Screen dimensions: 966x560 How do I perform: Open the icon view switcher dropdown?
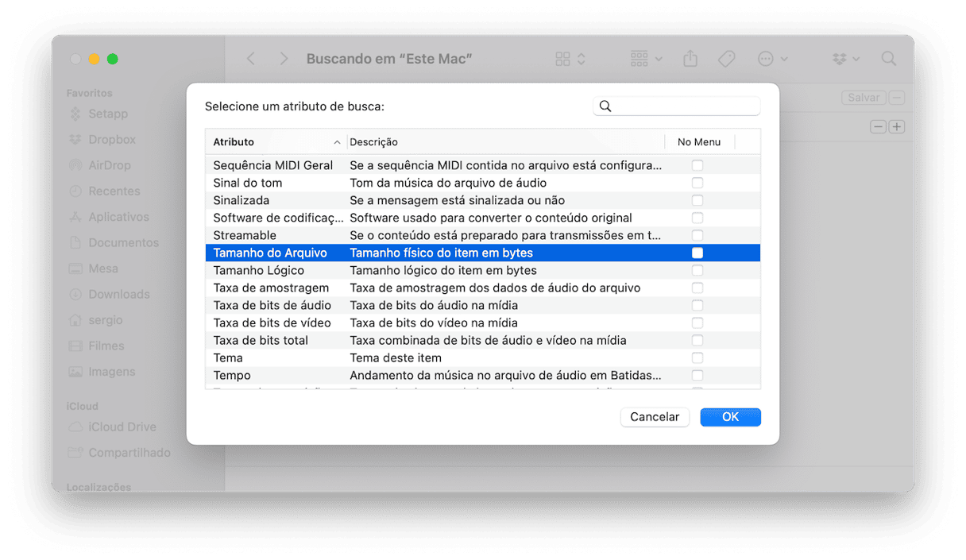(571, 59)
